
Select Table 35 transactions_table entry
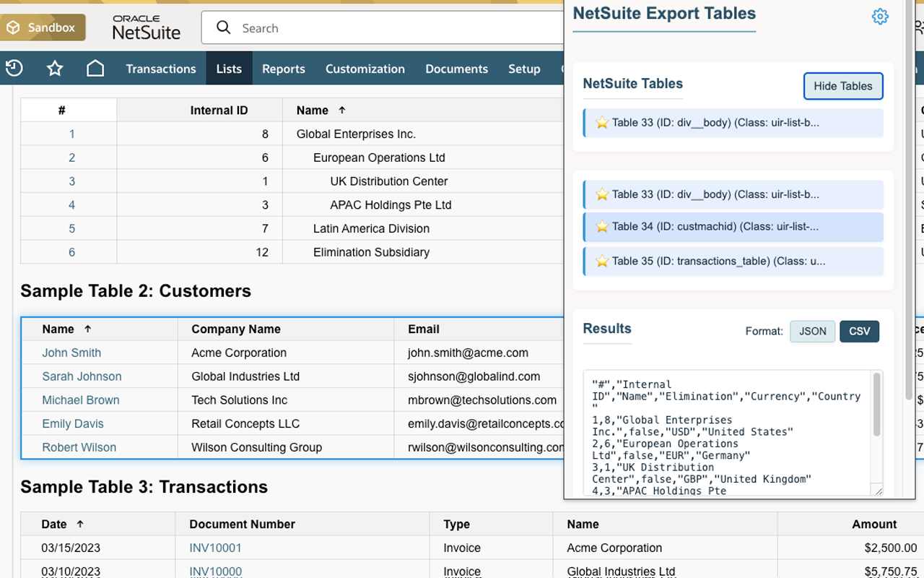pos(733,262)
